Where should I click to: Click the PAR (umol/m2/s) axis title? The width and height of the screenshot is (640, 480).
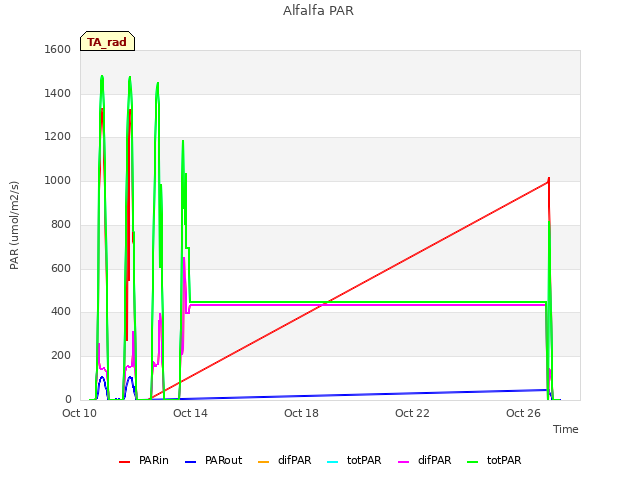[14, 225]
